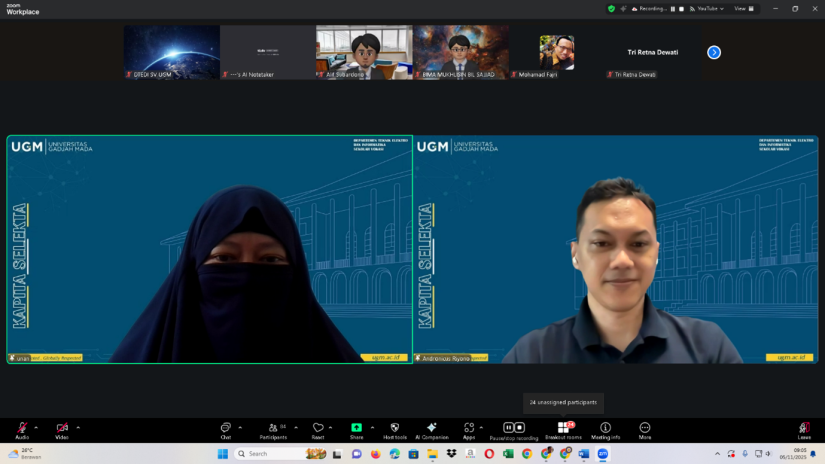Show Meeting info

pyautogui.click(x=605, y=428)
